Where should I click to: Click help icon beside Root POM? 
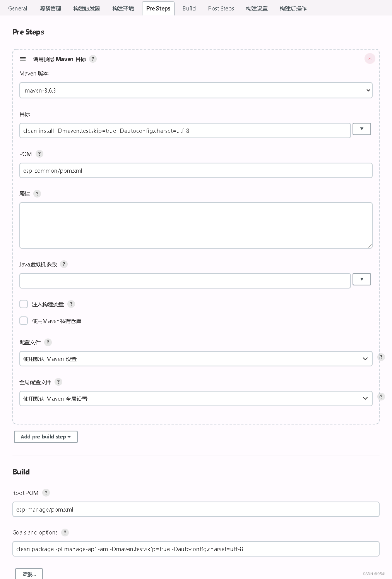tap(46, 493)
